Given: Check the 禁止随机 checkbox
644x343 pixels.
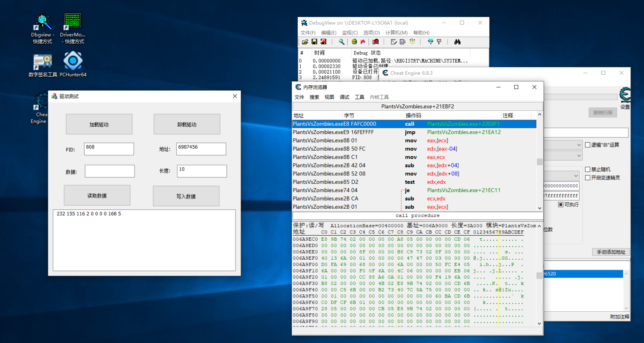Looking at the screenshot, I should [x=587, y=169].
